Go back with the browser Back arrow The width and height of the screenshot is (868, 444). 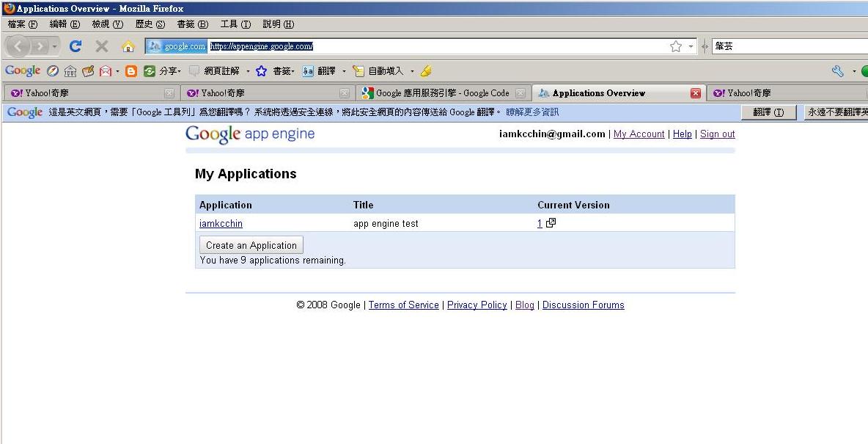(x=18, y=46)
